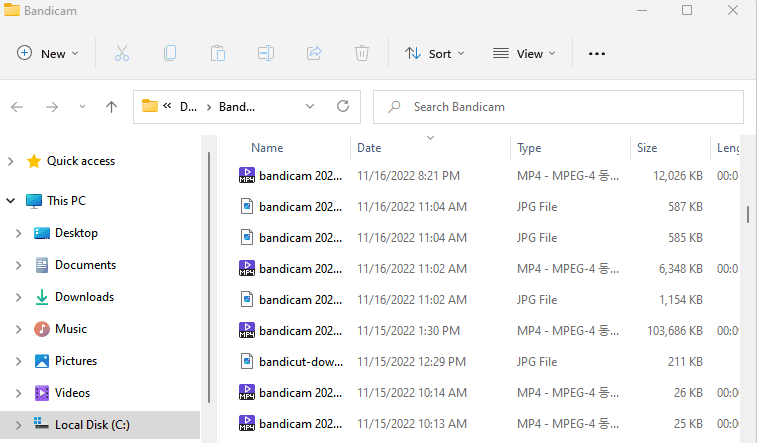Image resolution: width=766 pixels, height=443 pixels.
Task: Open the New item dropdown
Action: coord(47,53)
